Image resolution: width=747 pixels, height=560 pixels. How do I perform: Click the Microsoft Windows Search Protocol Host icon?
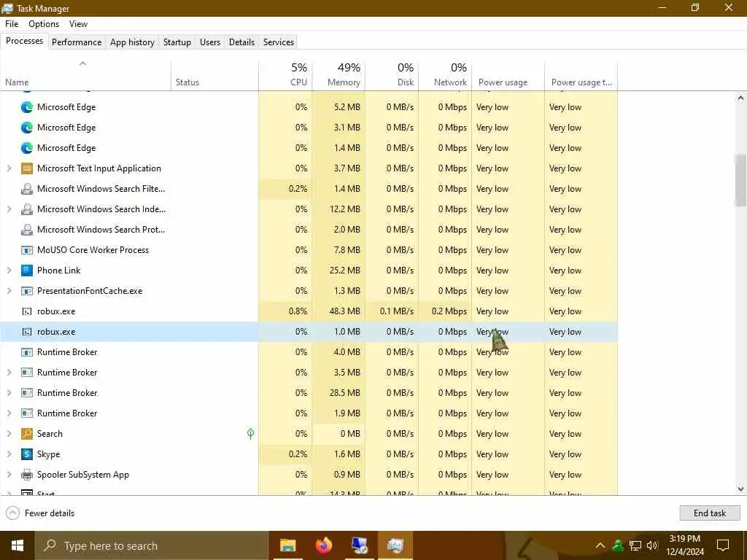pos(27,230)
